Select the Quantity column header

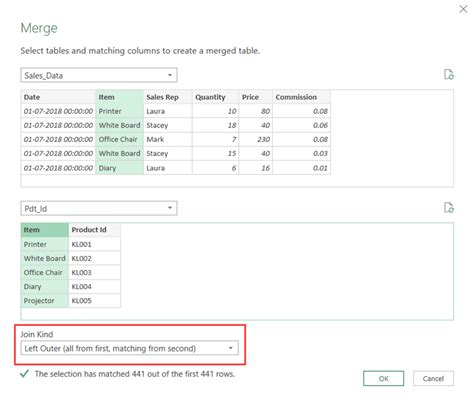click(x=215, y=97)
